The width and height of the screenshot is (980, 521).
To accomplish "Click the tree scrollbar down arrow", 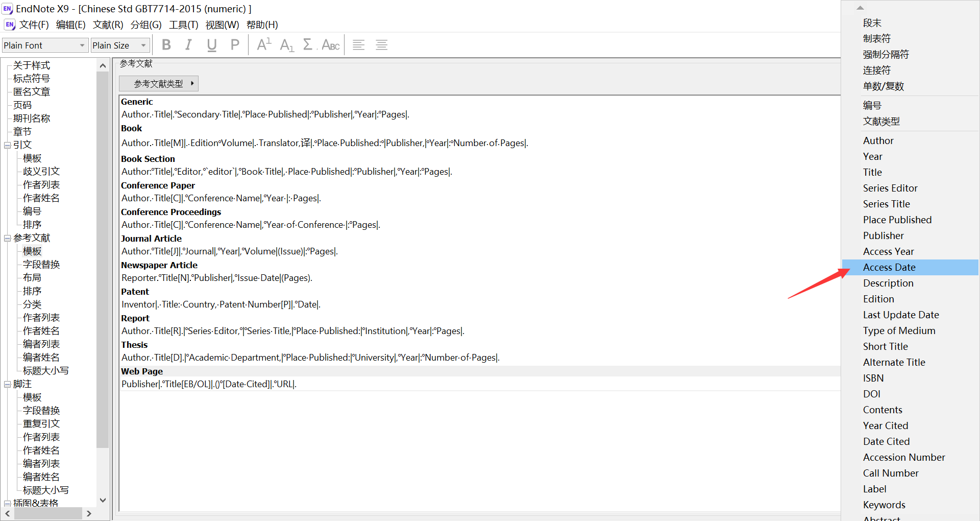I will 103,500.
